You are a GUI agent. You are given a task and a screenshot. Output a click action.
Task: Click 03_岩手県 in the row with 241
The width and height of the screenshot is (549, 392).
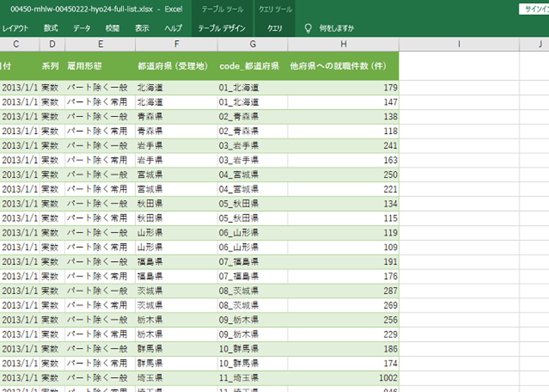pos(253,146)
